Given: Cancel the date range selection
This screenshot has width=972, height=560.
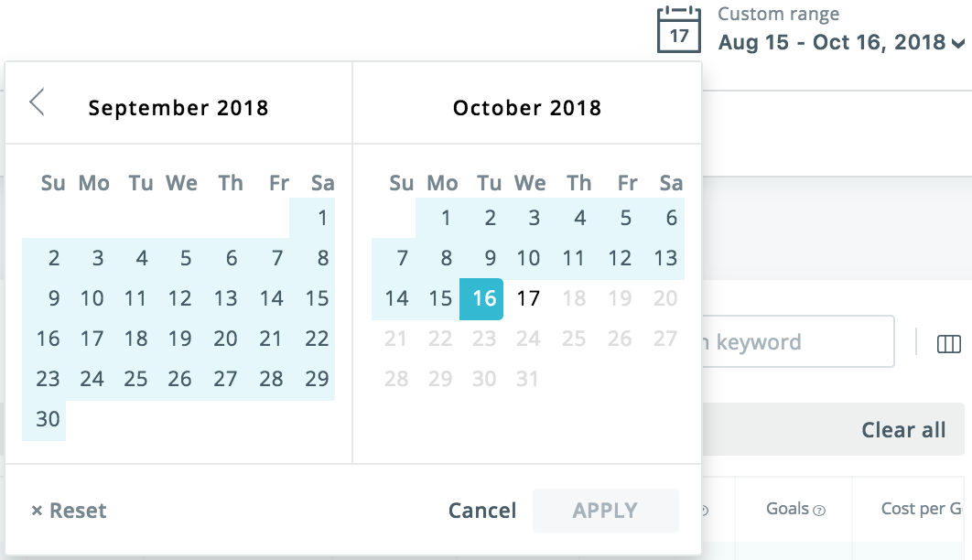Looking at the screenshot, I should coord(482,511).
